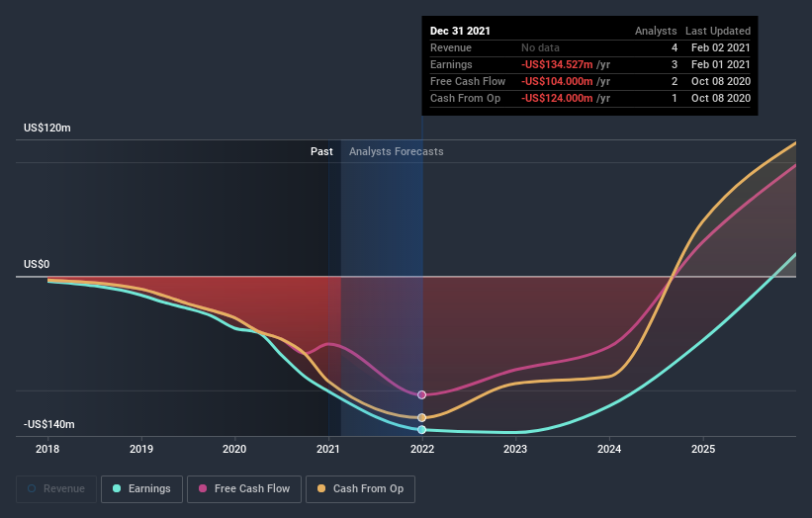Click the US$120m y-axis label
This screenshot has width=812, height=518.
coord(47,128)
